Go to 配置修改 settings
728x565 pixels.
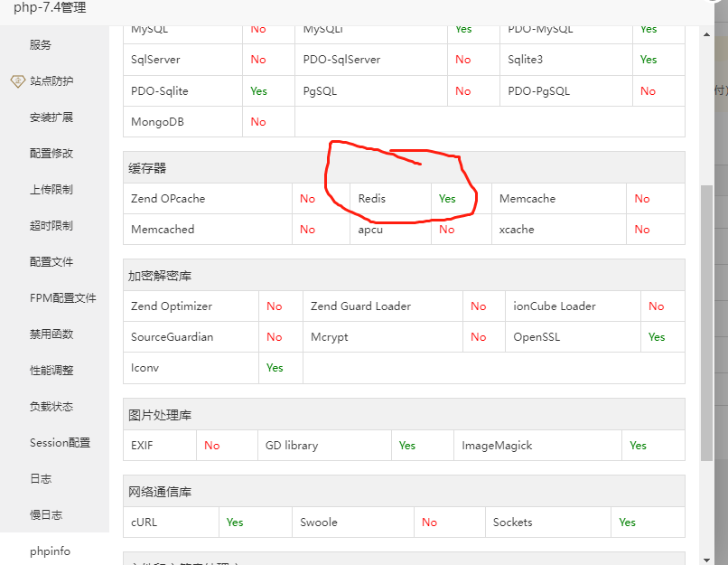pyautogui.click(x=51, y=154)
